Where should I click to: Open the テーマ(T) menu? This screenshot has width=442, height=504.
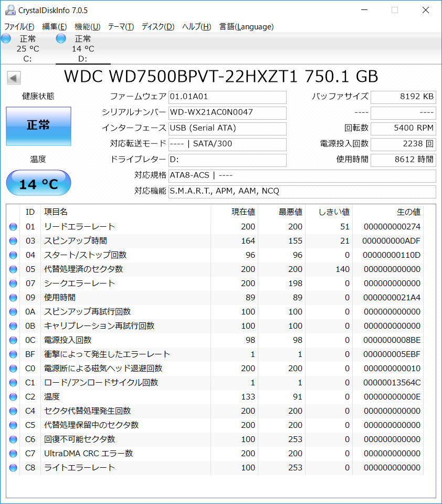121,27
